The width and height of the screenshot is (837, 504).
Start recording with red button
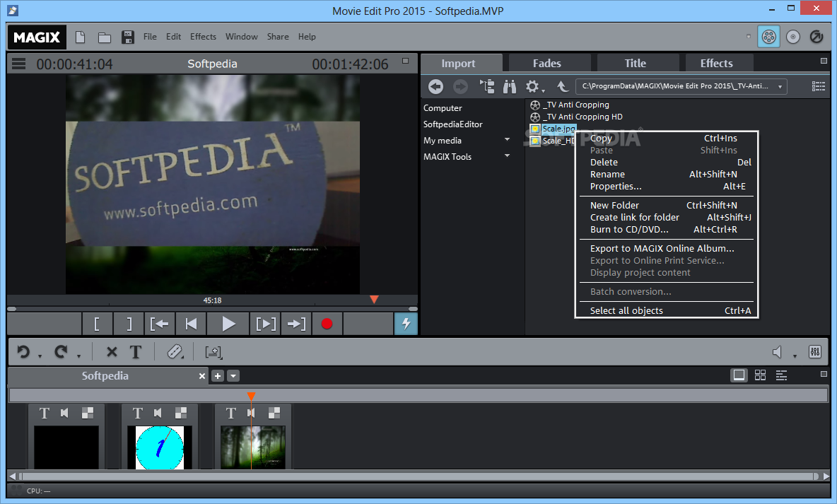click(x=327, y=324)
